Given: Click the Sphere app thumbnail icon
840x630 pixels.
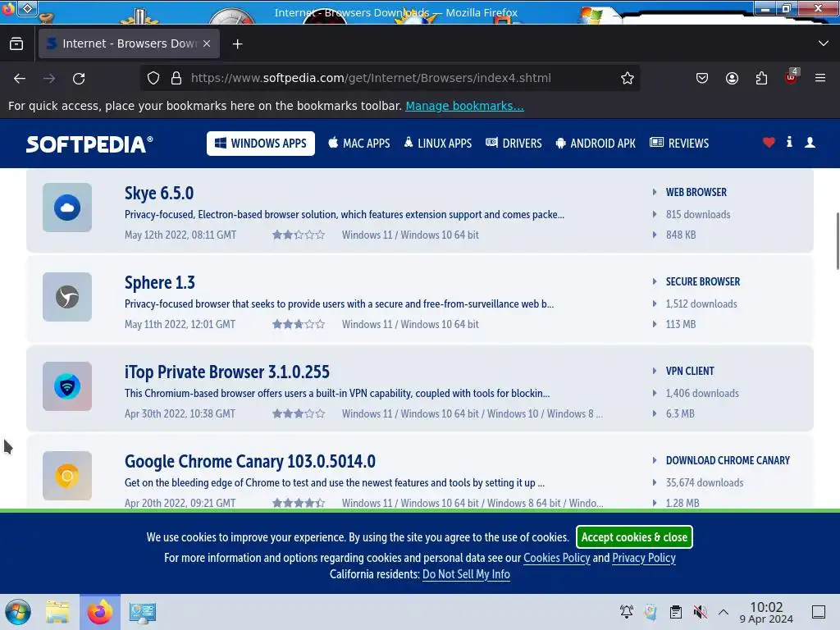Looking at the screenshot, I should [67, 297].
